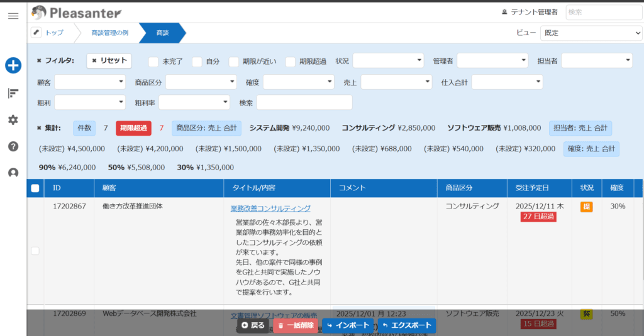Viewport: 644px width, 336px height.
Task: Expand the 状況 filter dropdown
Action: pyautogui.click(x=388, y=60)
